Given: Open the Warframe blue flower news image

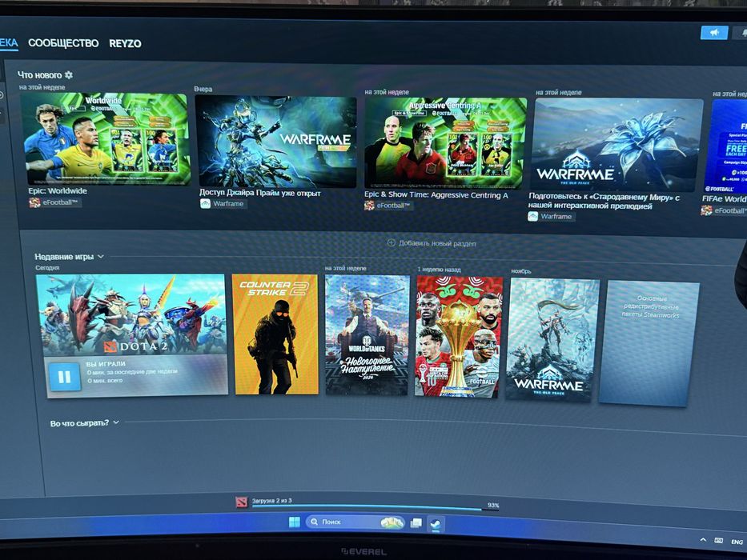Looking at the screenshot, I should tap(617, 145).
